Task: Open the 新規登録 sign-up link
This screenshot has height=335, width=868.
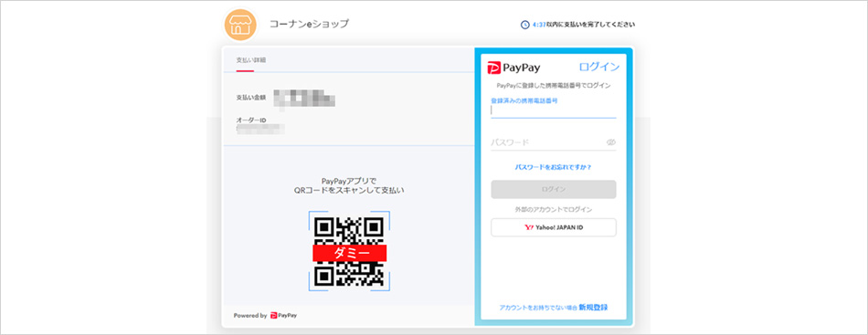Action: pos(593,308)
